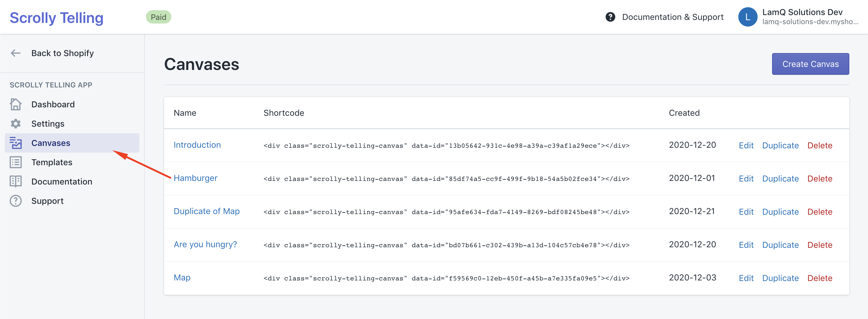The height and width of the screenshot is (319, 868).
Task: Edit the Are you hungry? canvas
Action: (x=746, y=245)
